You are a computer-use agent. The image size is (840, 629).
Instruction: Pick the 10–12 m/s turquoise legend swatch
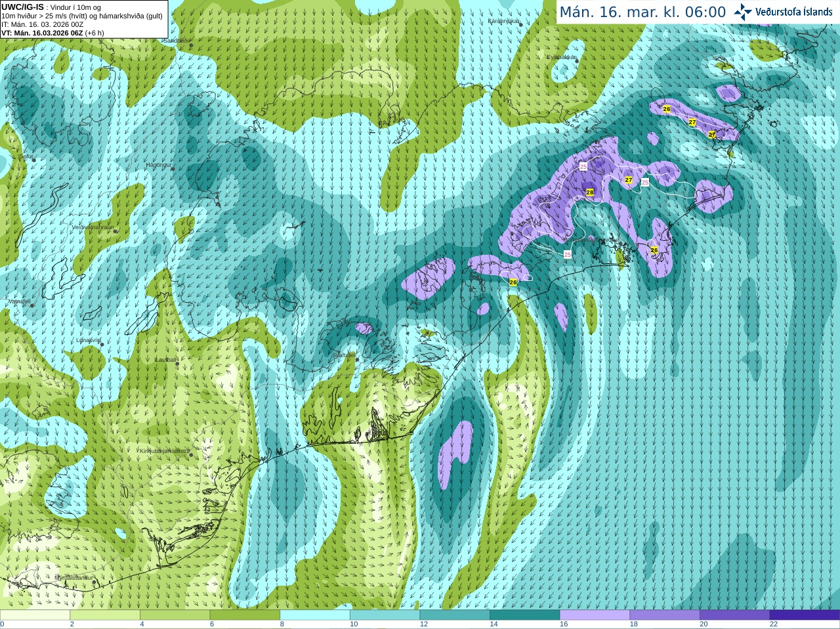(x=385, y=615)
